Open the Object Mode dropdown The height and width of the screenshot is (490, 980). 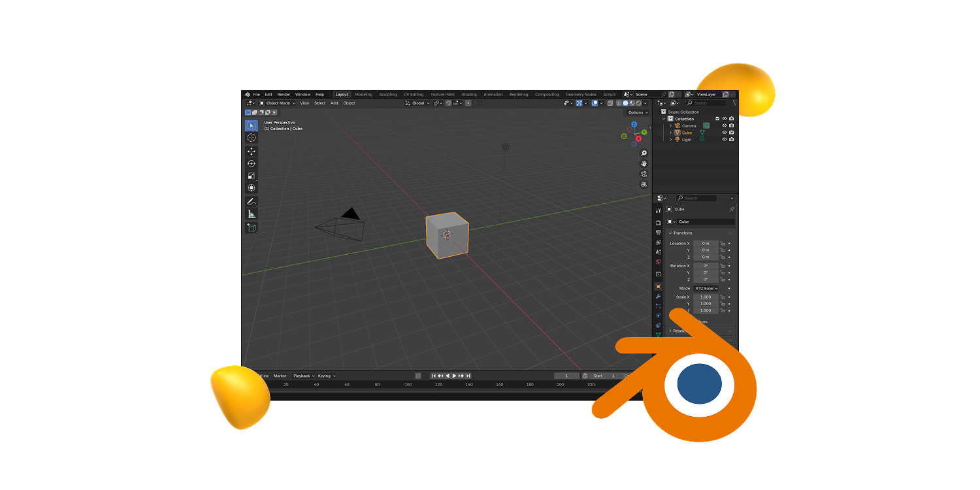tap(277, 103)
